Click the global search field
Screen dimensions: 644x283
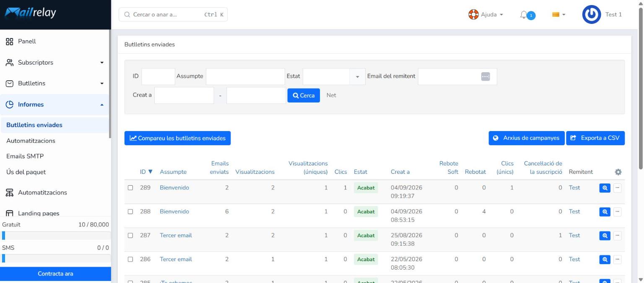[173, 14]
